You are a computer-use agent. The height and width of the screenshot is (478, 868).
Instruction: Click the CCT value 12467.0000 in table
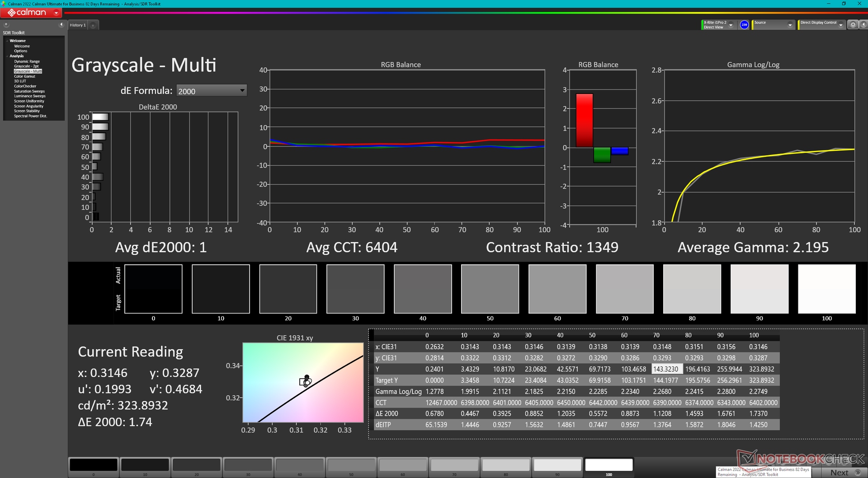coord(441,403)
